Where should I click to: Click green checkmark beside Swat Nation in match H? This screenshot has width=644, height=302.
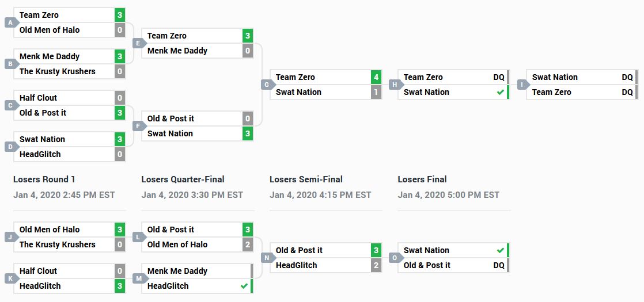(500, 92)
